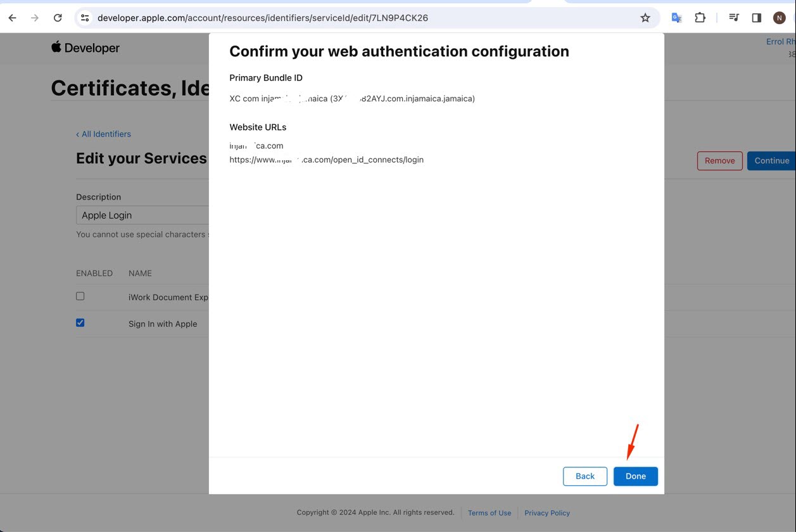
Task: Click the Continue button
Action: coord(771,160)
